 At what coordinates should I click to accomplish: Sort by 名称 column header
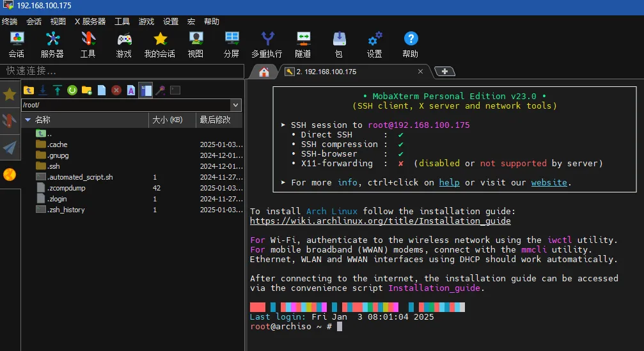coord(86,120)
